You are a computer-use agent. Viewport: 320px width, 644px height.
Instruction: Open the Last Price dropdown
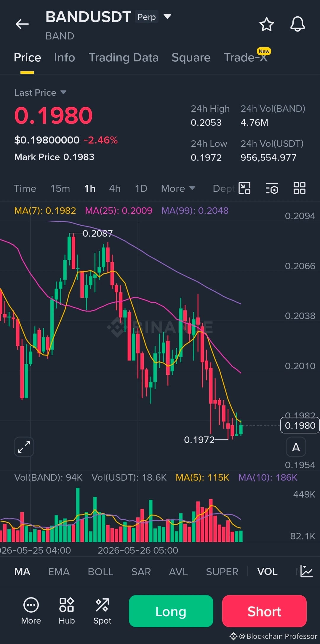[40, 93]
